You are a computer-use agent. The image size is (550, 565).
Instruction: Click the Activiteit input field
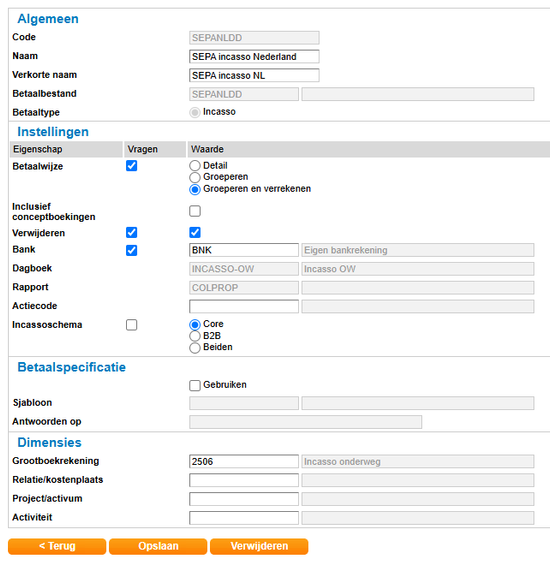tap(244, 518)
